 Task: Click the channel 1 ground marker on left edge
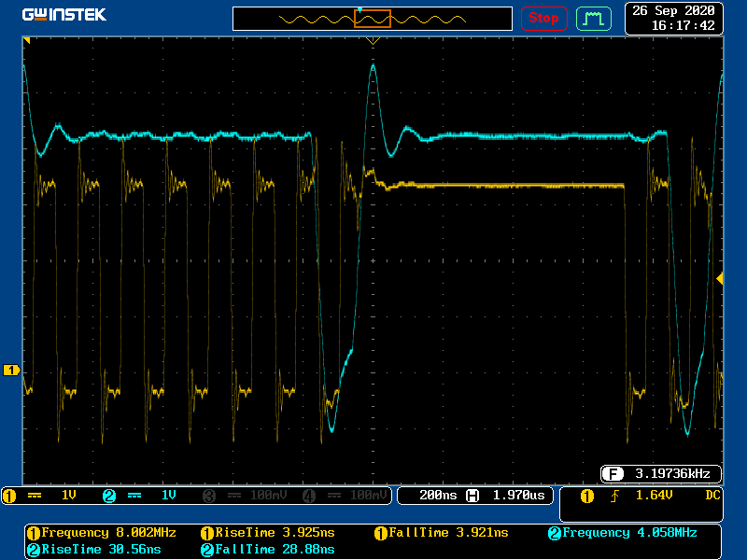click(12, 371)
